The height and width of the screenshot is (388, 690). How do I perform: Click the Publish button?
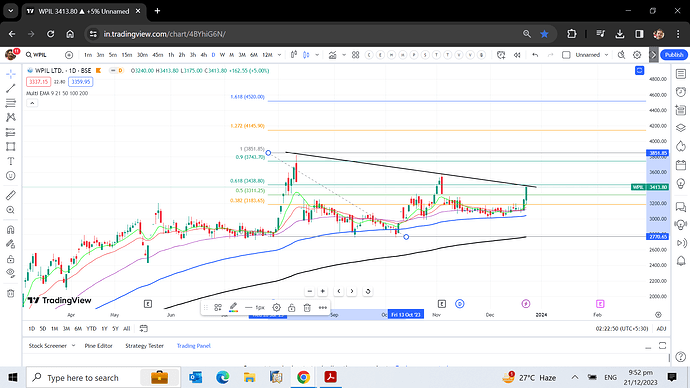[674, 55]
